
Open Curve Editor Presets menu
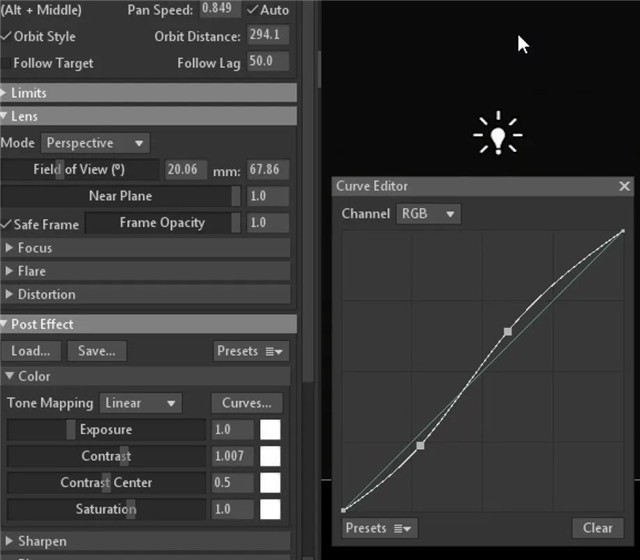[379, 528]
